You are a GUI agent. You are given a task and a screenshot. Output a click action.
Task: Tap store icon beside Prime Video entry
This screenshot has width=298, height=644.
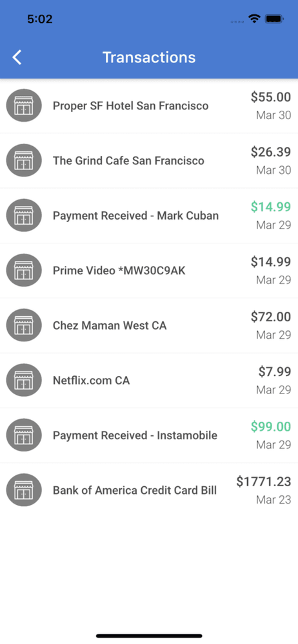pos(24,270)
